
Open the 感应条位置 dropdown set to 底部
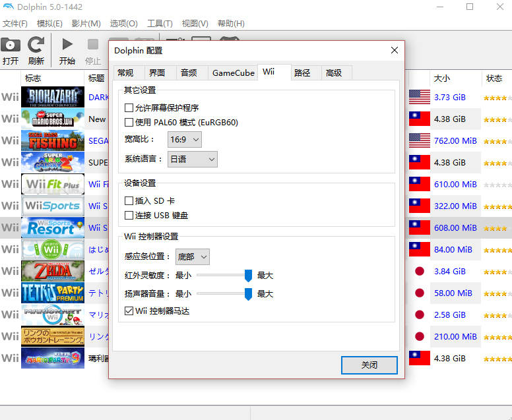(x=192, y=257)
